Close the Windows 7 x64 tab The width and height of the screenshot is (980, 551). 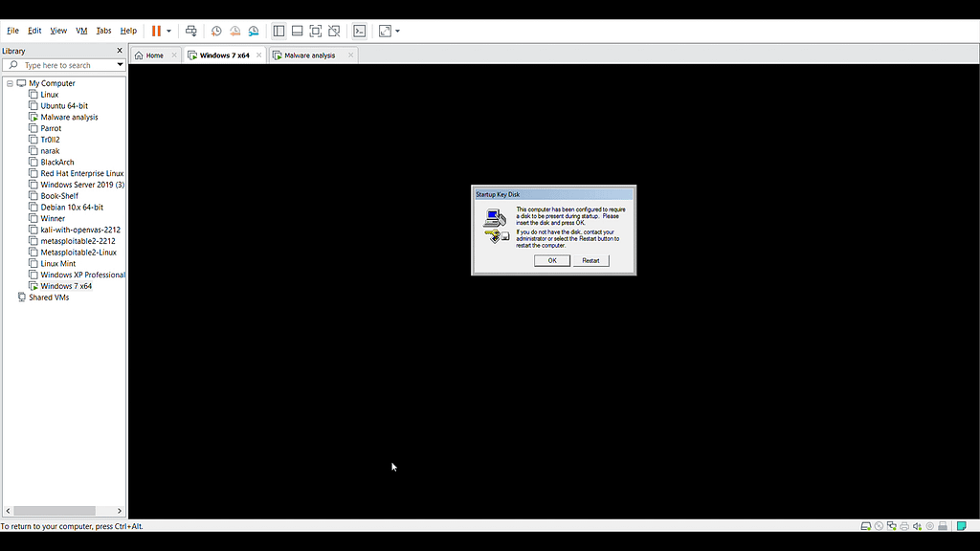click(x=258, y=55)
